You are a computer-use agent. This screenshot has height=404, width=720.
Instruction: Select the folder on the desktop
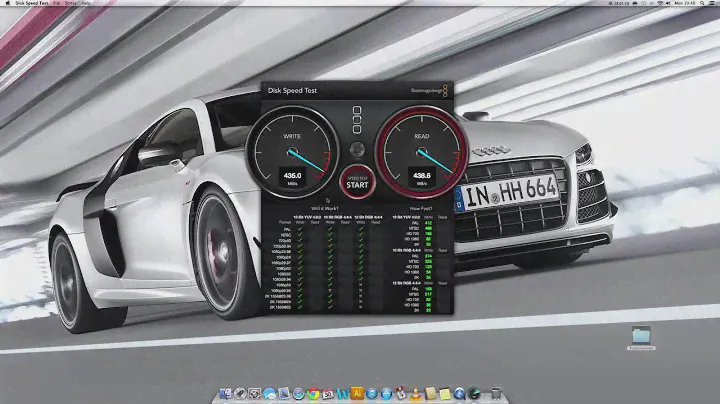click(x=640, y=336)
